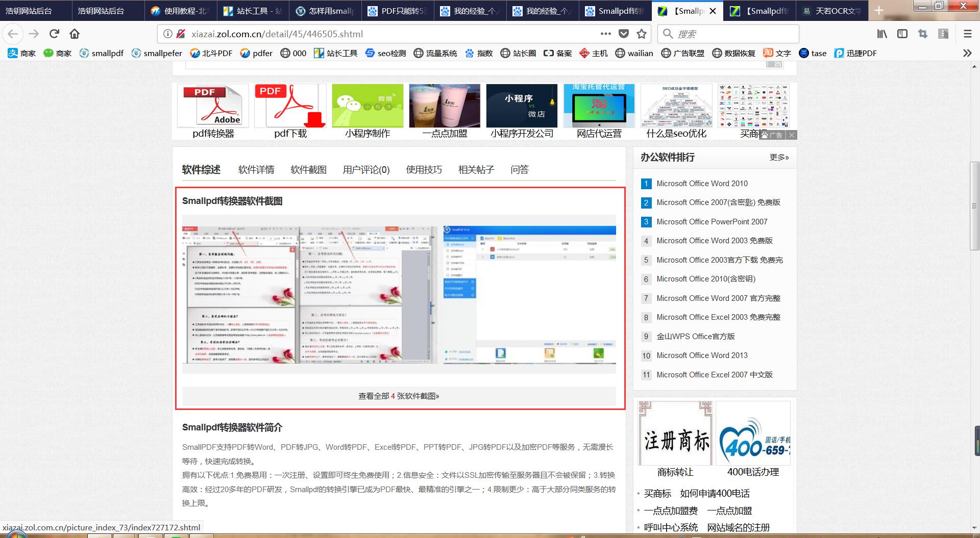Image resolution: width=980 pixels, height=538 pixels.
Task: Switch to 使用教程-北斗 tab
Action: (180, 11)
